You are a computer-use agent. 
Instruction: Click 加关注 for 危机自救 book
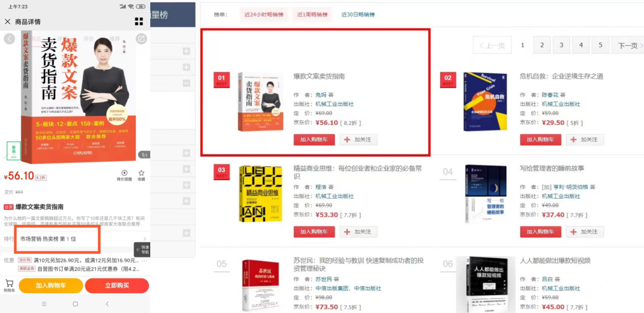[x=585, y=140]
